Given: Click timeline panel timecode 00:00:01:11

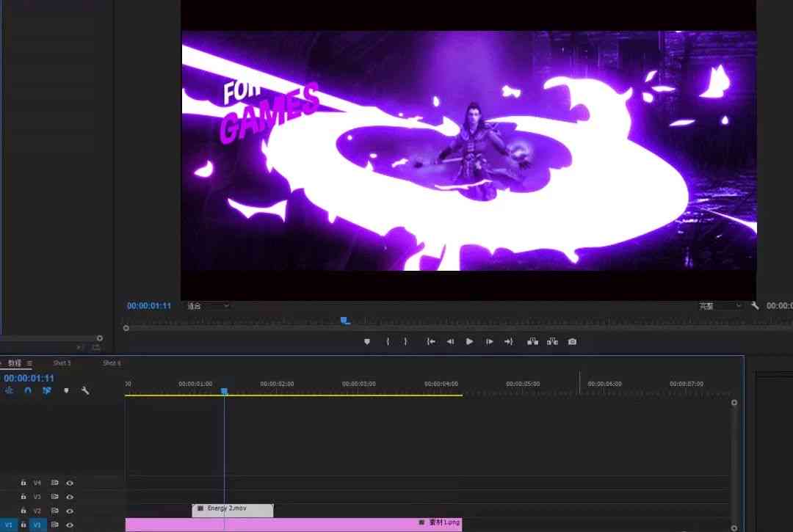Looking at the screenshot, I should pos(29,378).
